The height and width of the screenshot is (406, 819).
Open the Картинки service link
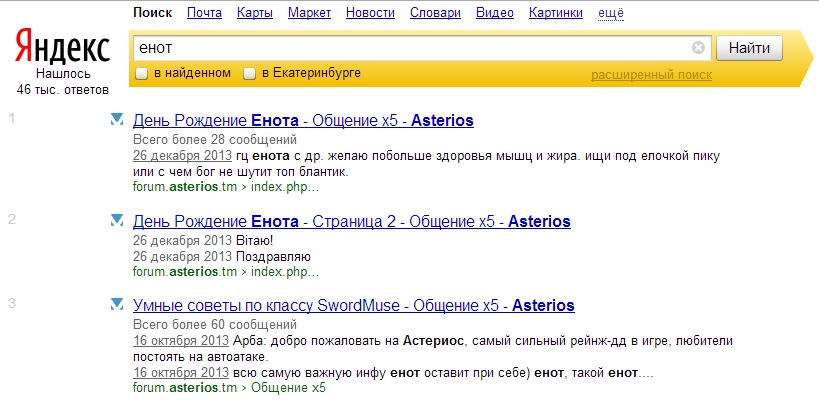click(556, 13)
